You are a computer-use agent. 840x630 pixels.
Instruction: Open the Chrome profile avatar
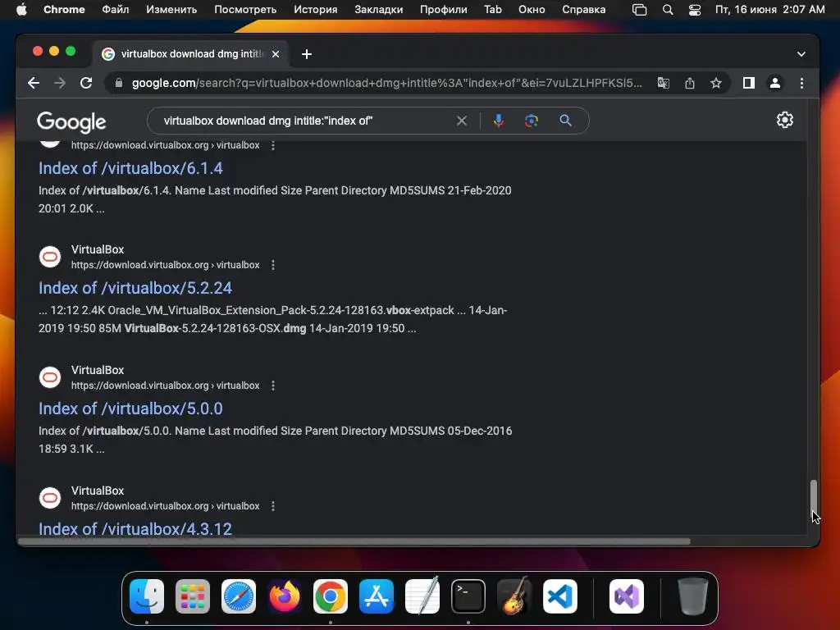tap(774, 83)
